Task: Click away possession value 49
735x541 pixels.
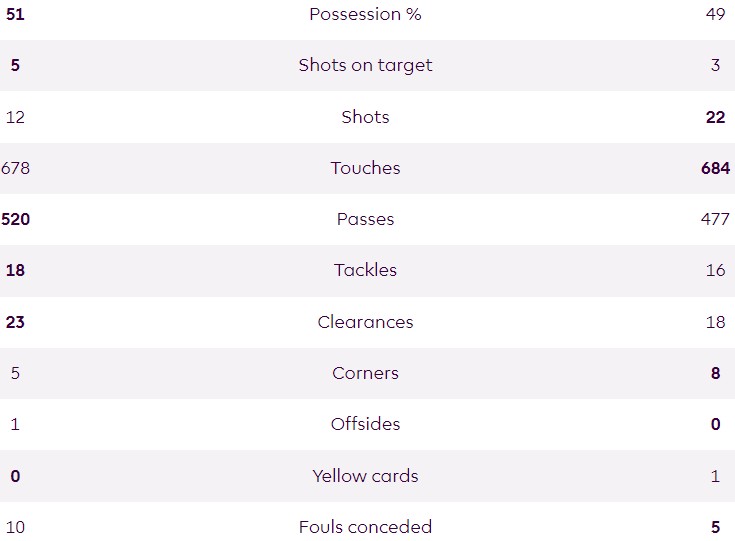Action: (715, 14)
